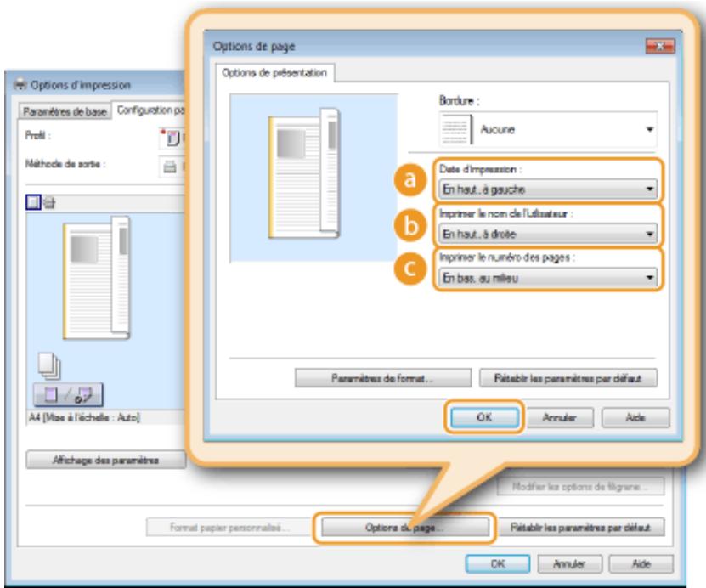The image size is (706, 588).
Task: Click the printer preview icon above the preview
Action: click(49, 203)
